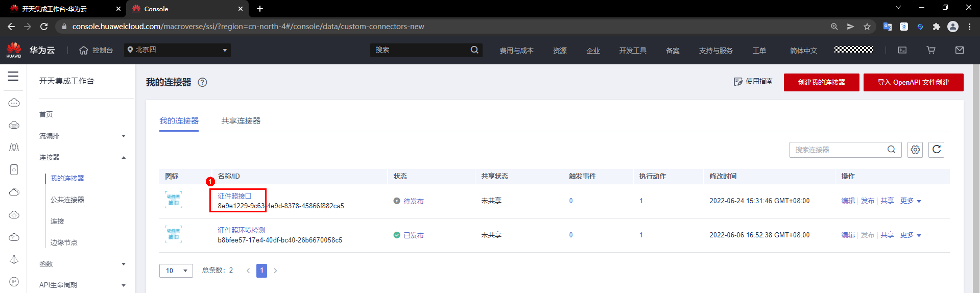Open table column settings gear icon
The image size is (980, 293).
tap(915, 150)
